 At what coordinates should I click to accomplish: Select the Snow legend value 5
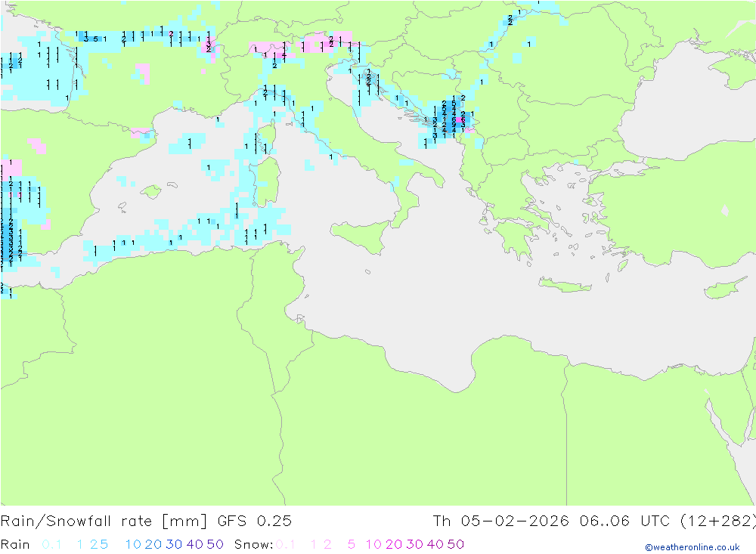[x=352, y=544]
